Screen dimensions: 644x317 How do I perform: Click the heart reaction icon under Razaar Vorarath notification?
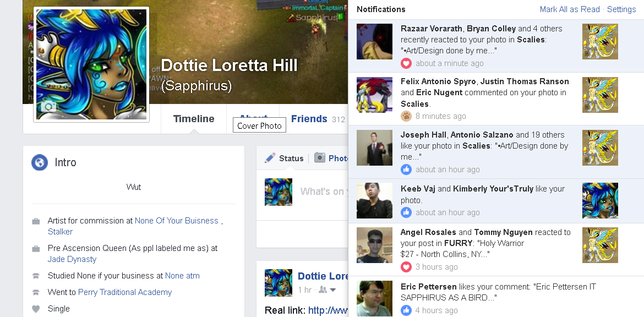click(x=406, y=63)
